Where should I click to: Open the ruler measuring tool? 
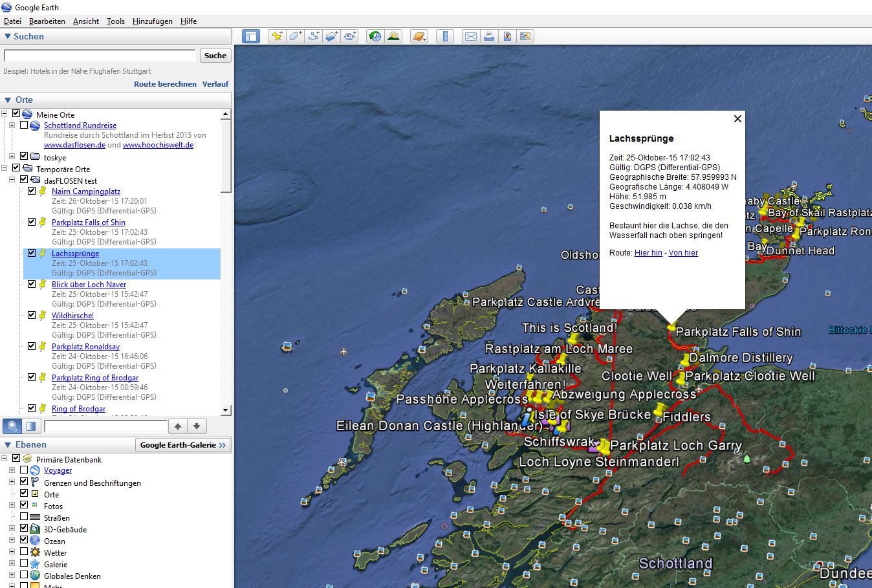click(x=445, y=36)
